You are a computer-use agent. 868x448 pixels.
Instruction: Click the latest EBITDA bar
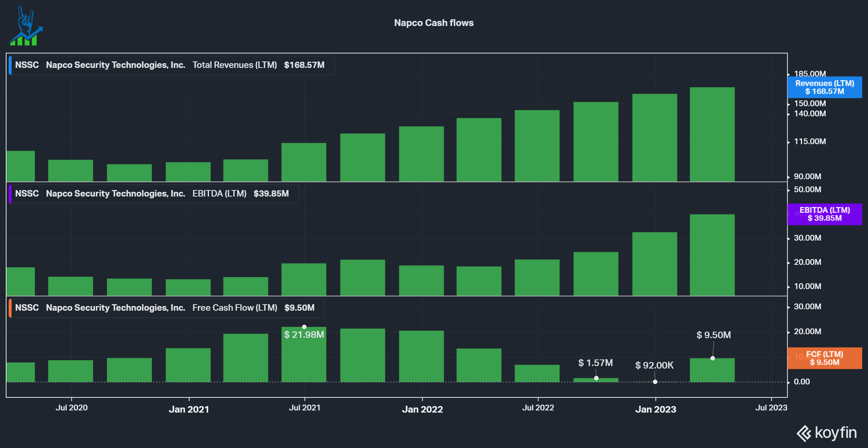pyautogui.click(x=712, y=255)
